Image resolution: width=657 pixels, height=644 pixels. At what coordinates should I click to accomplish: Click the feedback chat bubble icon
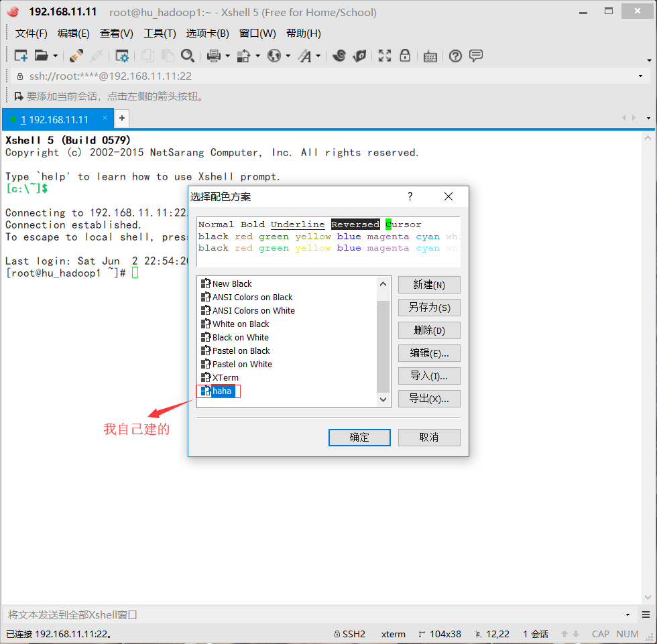pyautogui.click(x=476, y=56)
